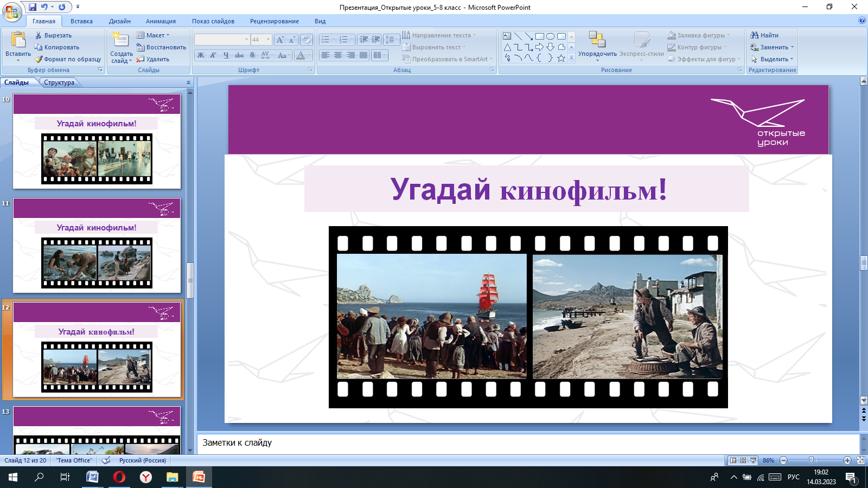Open Направление текста dropdown
Image resolution: width=868 pixels, height=488 pixels.
(439, 35)
